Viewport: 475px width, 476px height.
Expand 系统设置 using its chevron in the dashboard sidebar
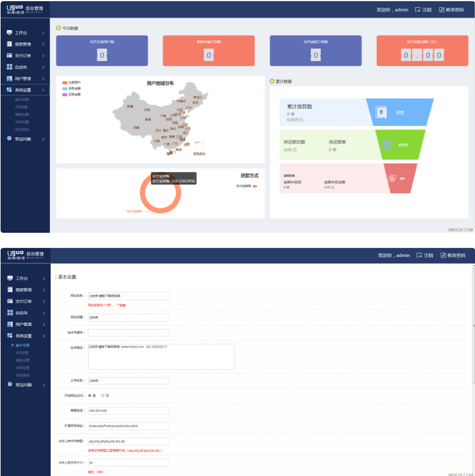[43, 90]
